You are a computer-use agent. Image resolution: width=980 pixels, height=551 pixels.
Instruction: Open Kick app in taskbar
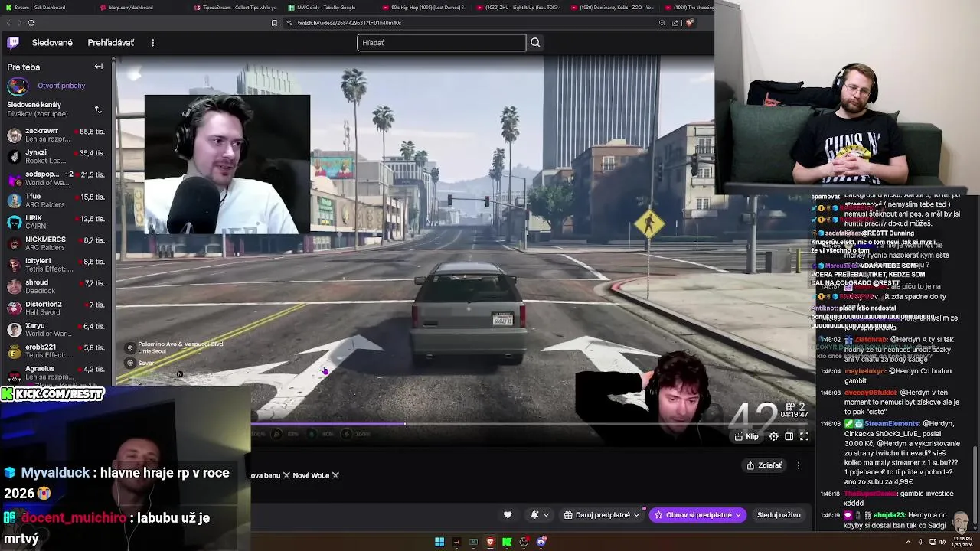coord(507,542)
